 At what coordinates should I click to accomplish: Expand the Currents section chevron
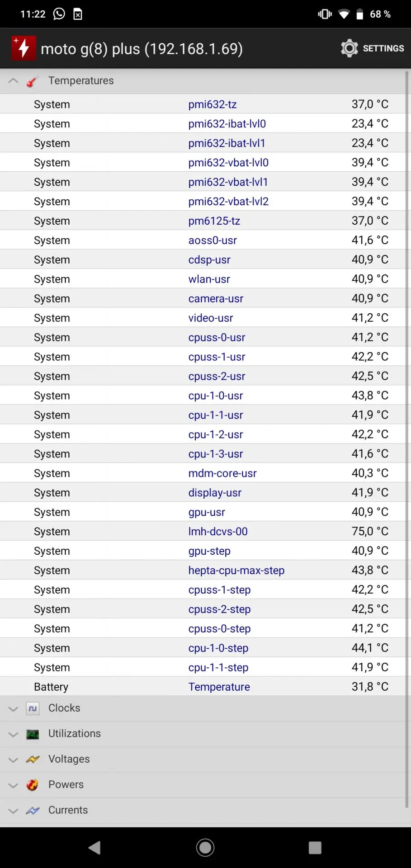point(13,811)
